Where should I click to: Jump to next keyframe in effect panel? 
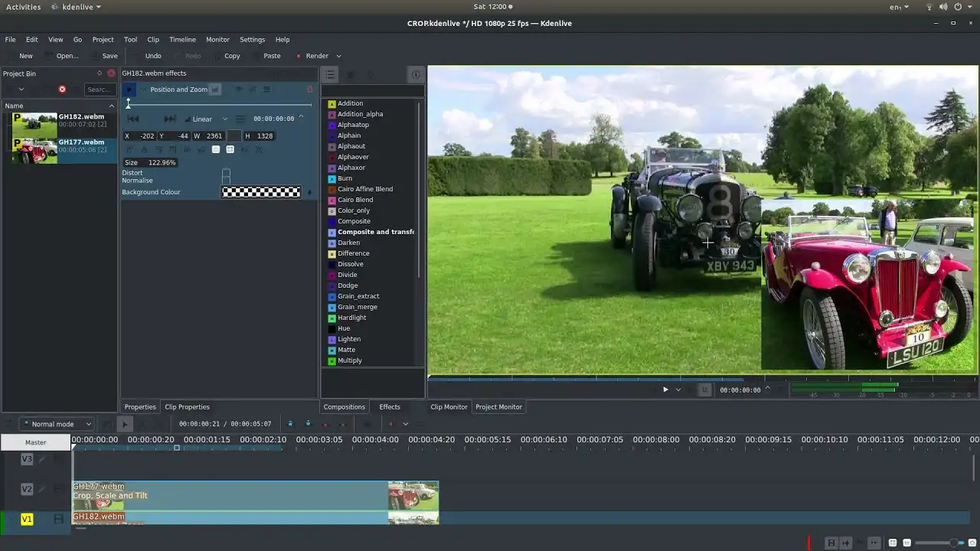[x=170, y=119]
